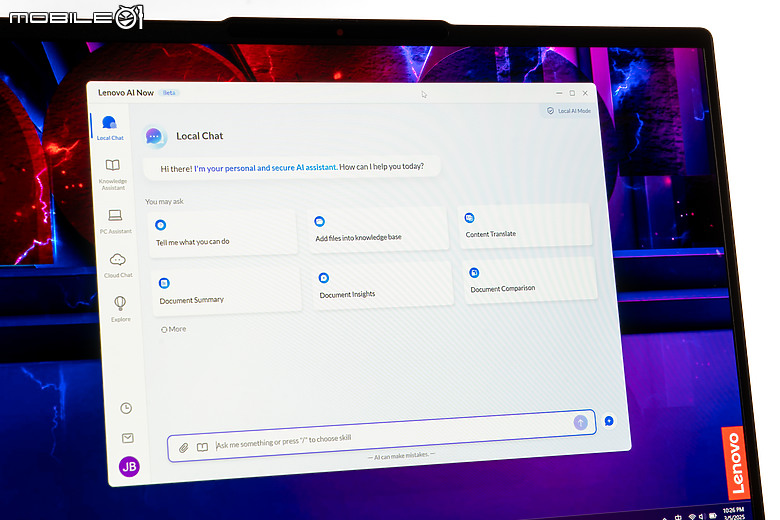Image resolution: width=780 pixels, height=520 pixels.
Task: Click the battery icon in system tray
Action: (x=712, y=516)
